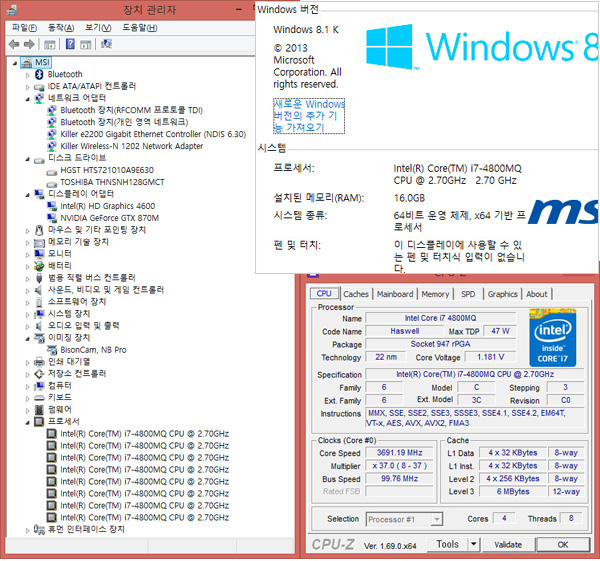Viewport: 600px width, 561px height.
Task: Switch to the Caches tab in CPU-Z
Action: click(356, 294)
